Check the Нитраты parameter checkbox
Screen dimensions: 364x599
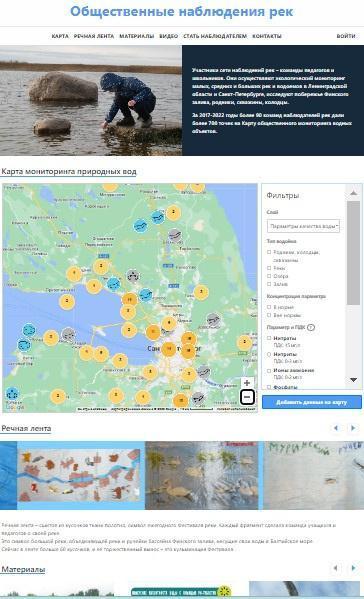(269, 338)
